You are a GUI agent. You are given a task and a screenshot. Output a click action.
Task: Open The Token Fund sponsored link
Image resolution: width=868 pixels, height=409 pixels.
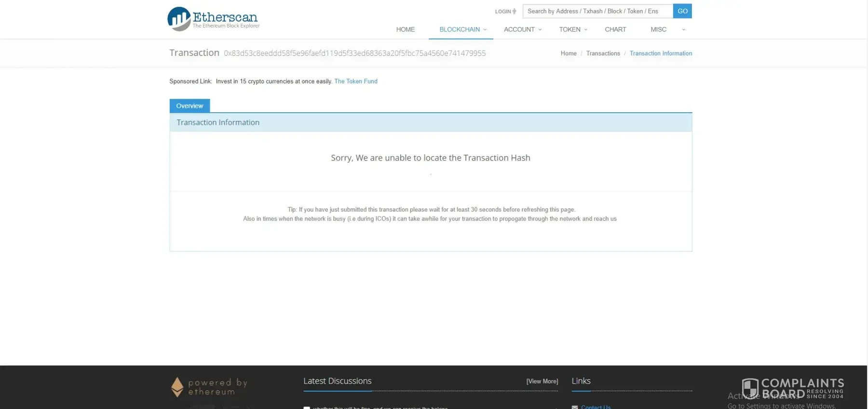tap(356, 81)
